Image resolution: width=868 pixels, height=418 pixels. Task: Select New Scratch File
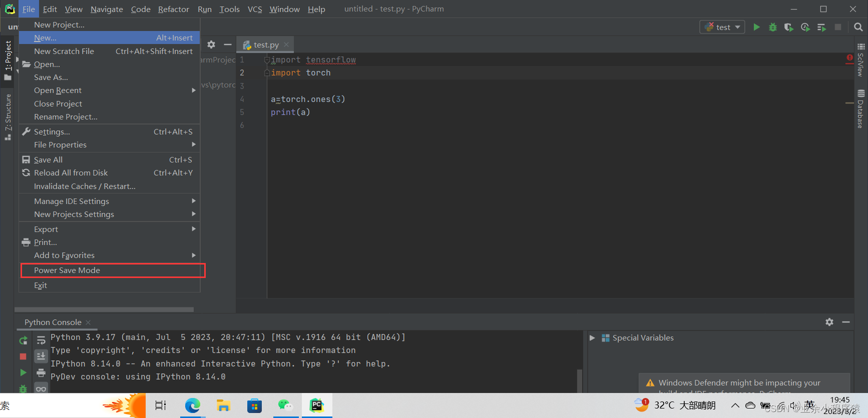tap(109, 51)
